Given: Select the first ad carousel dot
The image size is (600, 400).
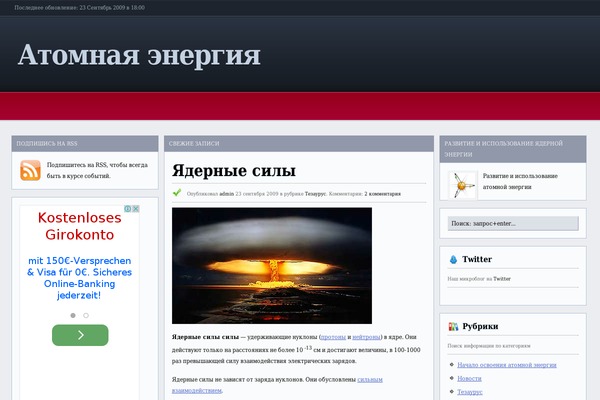Looking at the screenshot, I should tap(73, 315).
